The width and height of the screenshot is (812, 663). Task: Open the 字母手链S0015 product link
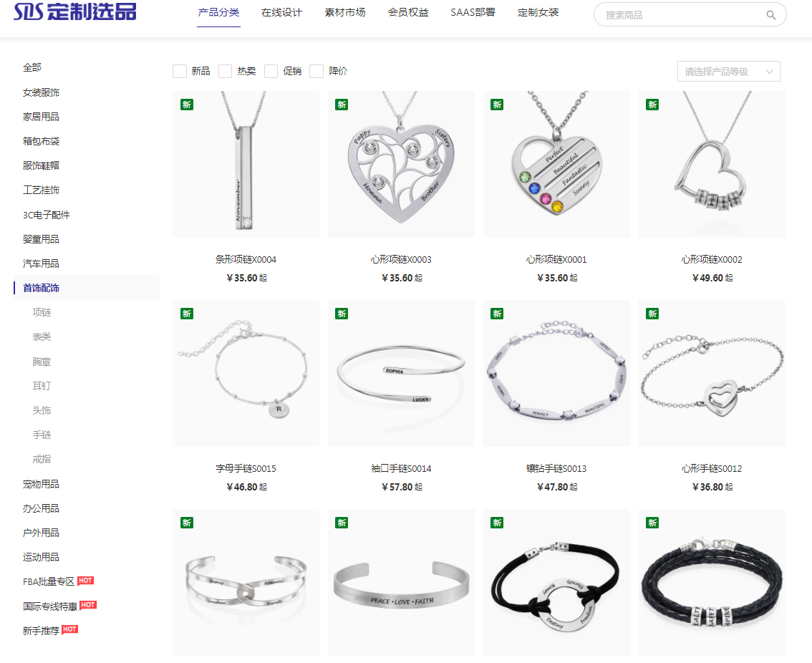pos(246,469)
